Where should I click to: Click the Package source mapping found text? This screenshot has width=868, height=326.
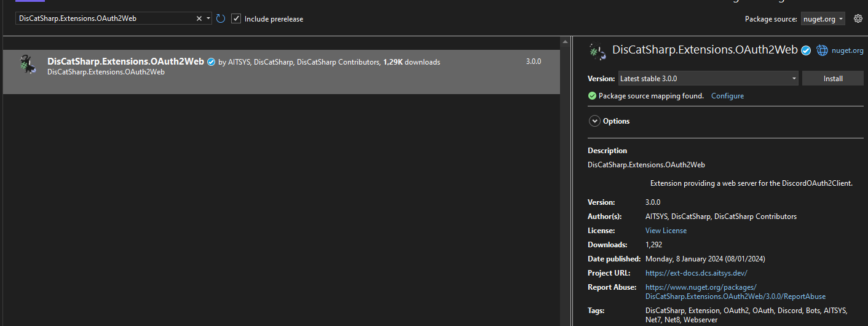pos(651,96)
